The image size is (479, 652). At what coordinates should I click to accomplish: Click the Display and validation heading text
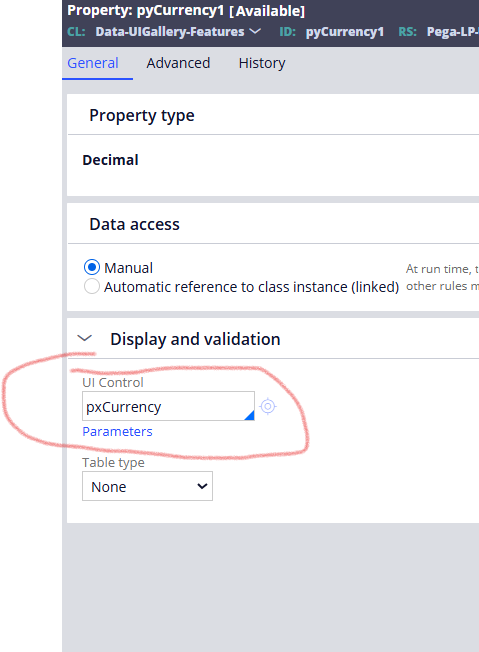point(195,339)
